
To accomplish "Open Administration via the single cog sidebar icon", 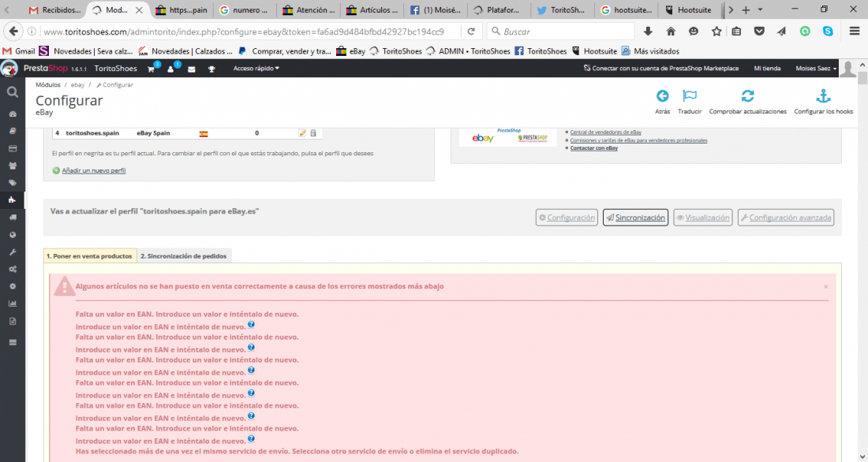I will pyautogui.click(x=12, y=287).
